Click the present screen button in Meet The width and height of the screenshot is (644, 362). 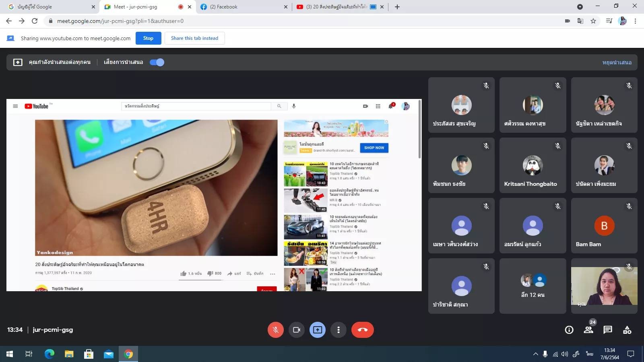[317, 330]
